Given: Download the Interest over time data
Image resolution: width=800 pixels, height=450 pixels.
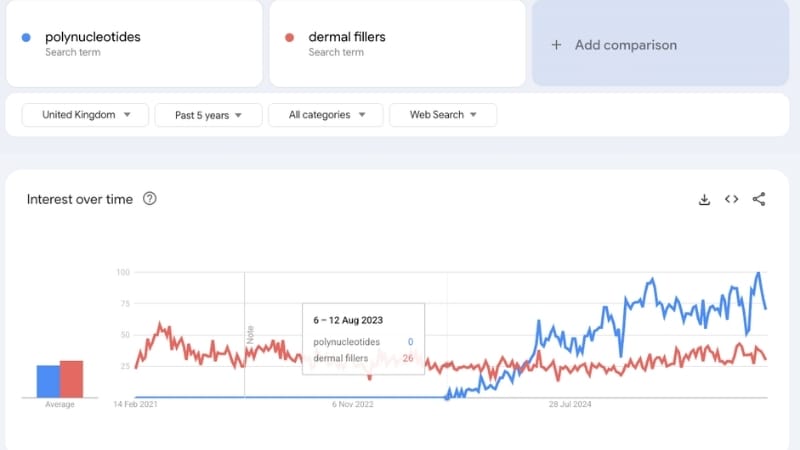Looking at the screenshot, I should tap(704, 199).
